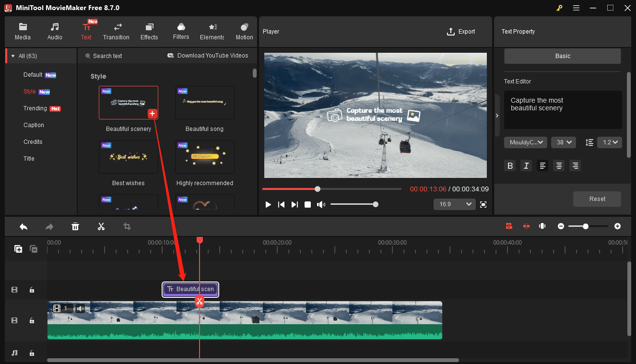Viewport: 636px width, 364px height.
Task: Open the Effects tab
Action: (149, 32)
